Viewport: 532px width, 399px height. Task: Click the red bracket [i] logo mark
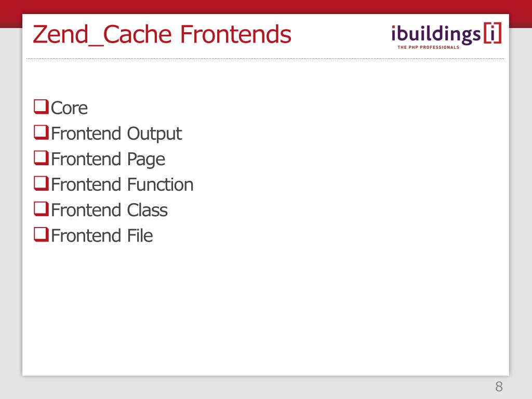[493, 33]
